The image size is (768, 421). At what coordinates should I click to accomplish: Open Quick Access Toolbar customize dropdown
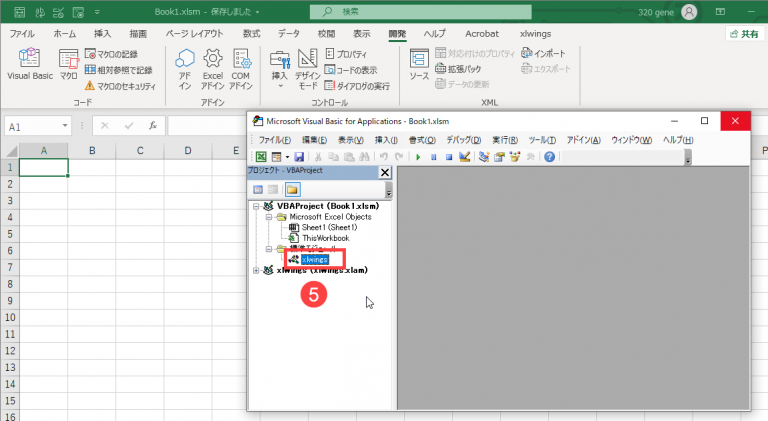click(97, 12)
